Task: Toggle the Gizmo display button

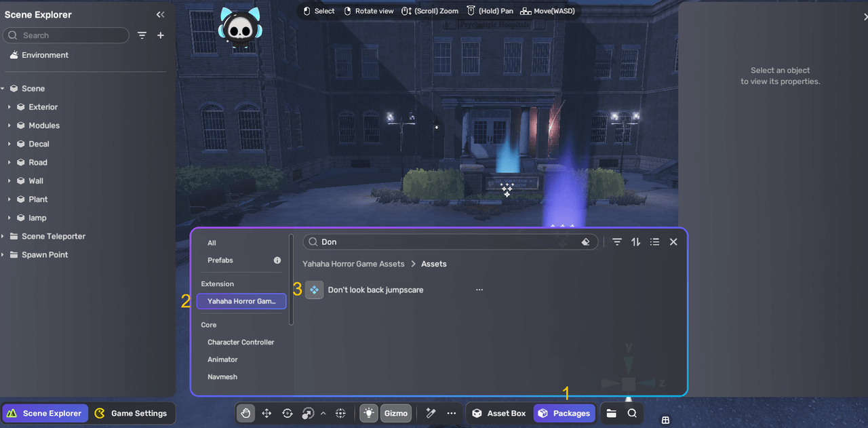Action: pos(395,413)
